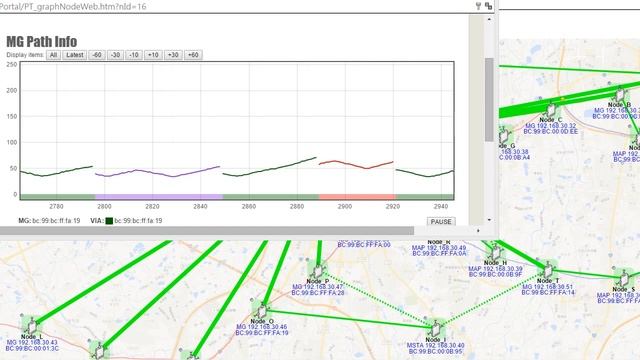Select the Node_L device icon on the map
The width and height of the screenshot is (640, 360).
tap(31, 326)
